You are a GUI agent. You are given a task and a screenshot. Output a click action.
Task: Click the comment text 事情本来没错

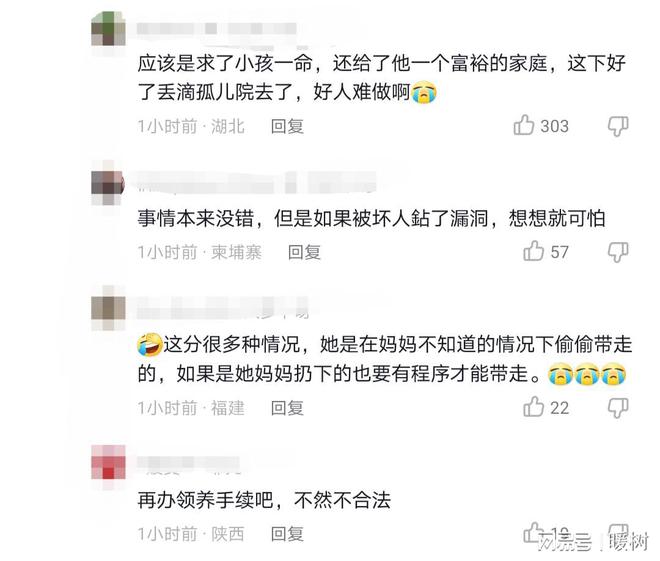click(x=196, y=218)
